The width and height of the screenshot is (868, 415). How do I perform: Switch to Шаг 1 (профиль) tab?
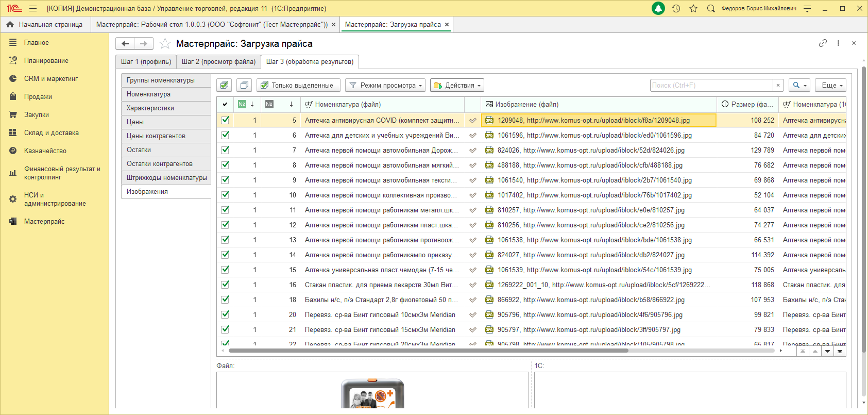146,62
